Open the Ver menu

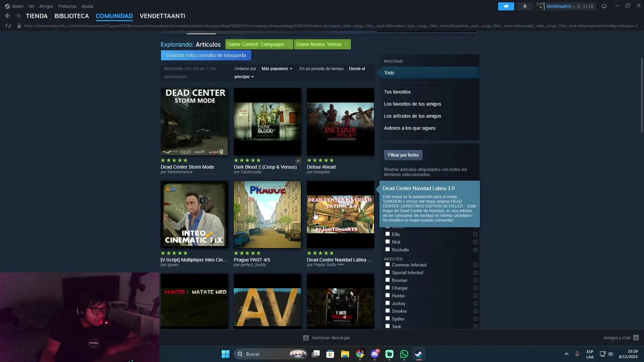pos(32,6)
